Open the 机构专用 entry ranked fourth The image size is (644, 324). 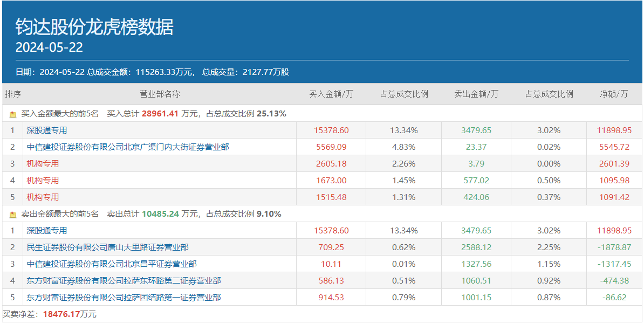coord(43,180)
